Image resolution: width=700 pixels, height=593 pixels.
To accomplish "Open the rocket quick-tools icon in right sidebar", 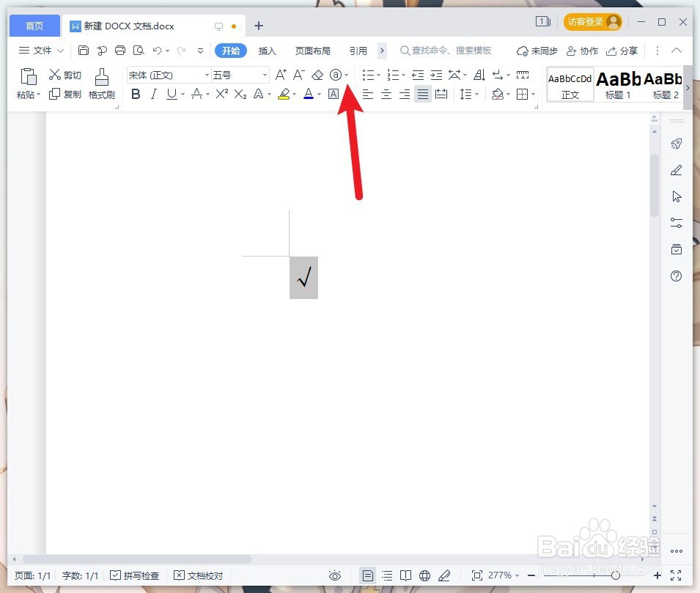I will (x=676, y=144).
